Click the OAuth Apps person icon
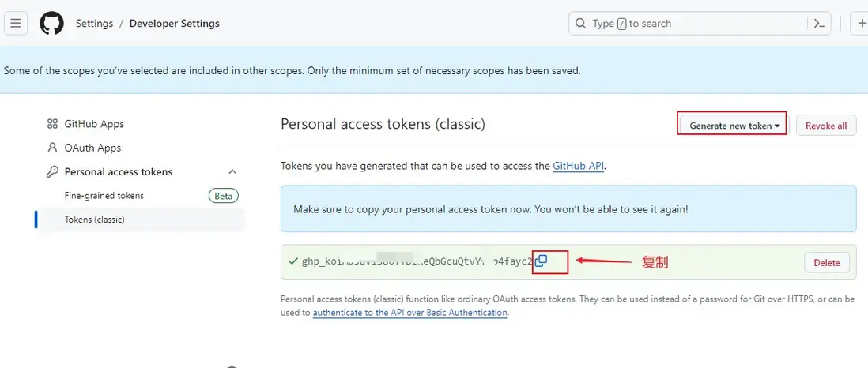Viewport: 868px width, 368px height. 52,148
